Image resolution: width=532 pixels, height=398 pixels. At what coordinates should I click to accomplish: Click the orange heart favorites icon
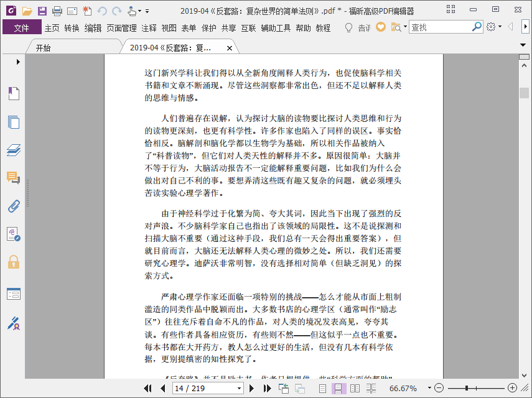(x=381, y=27)
